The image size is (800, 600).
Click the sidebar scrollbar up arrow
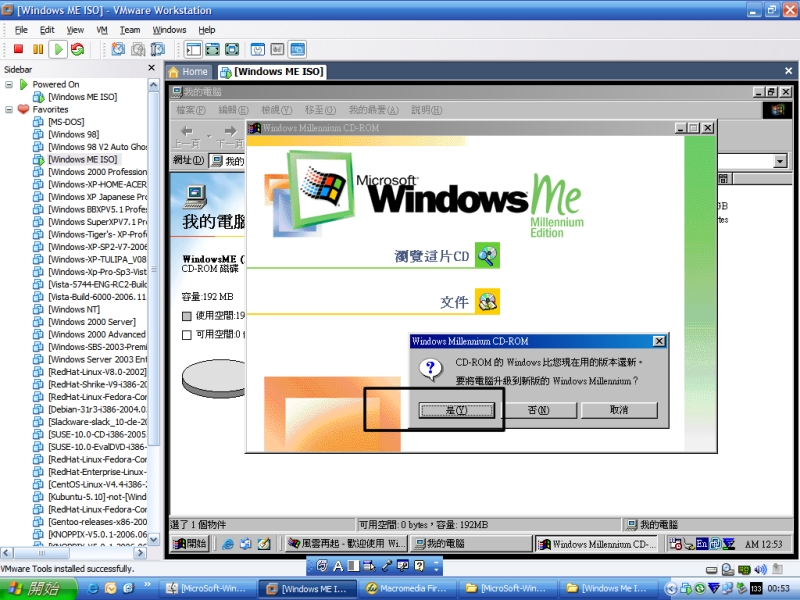(x=154, y=84)
